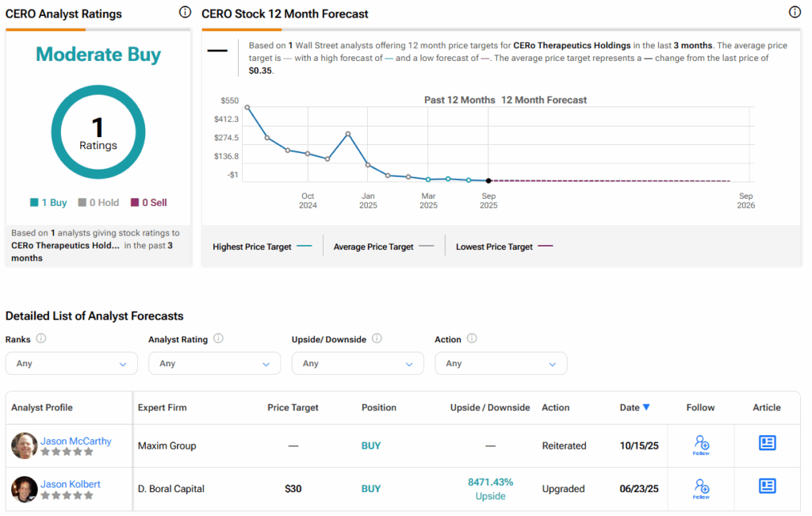Click the Sep 2025 current price point
This screenshot has height=516, width=812.
tap(488, 181)
